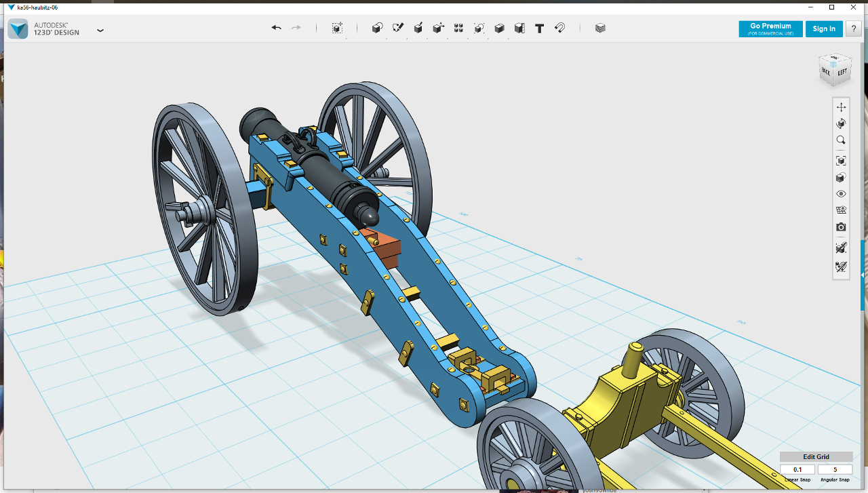Open the Construct tool menu

(x=418, y=28)
